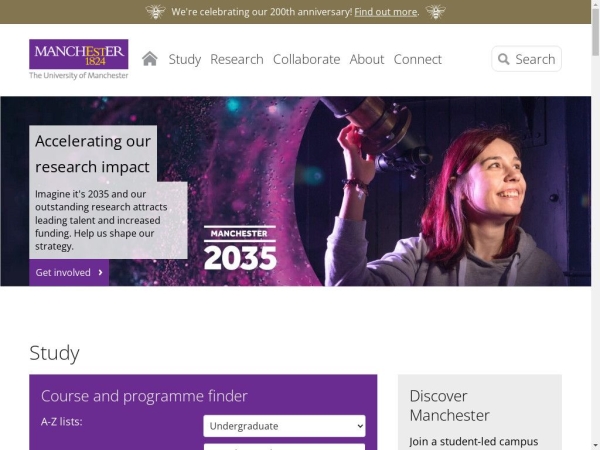
Task: Click the Get involved button
Action: pos(69,272)
